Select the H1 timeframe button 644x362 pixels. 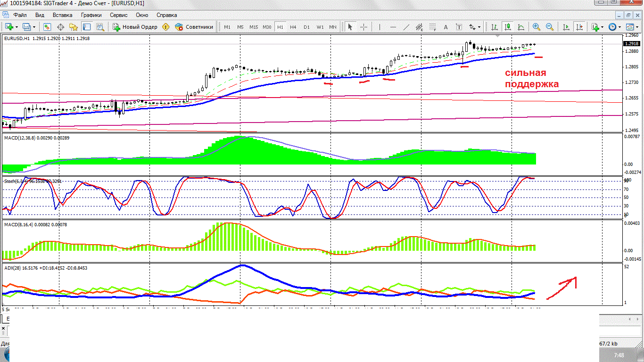(280, 27)
